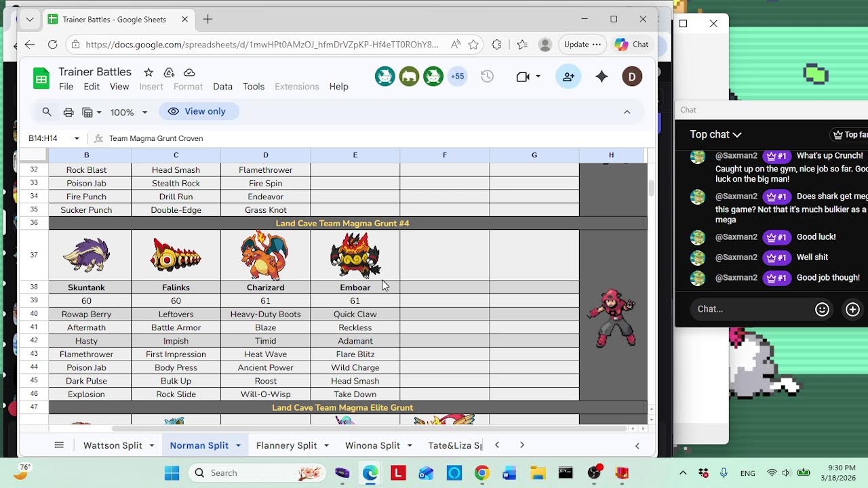
Task: Click the View only button
Action: tap(198, 111)
